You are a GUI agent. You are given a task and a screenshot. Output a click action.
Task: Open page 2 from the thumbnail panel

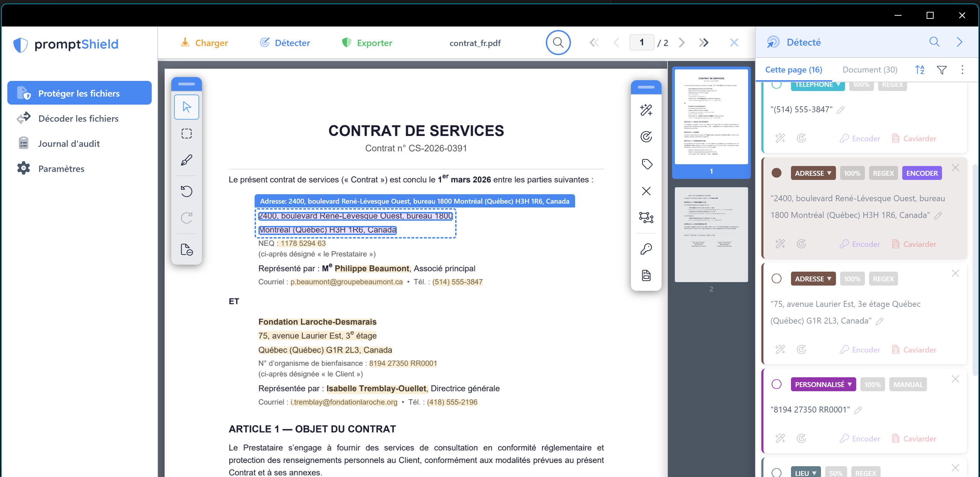coord(711,235)
